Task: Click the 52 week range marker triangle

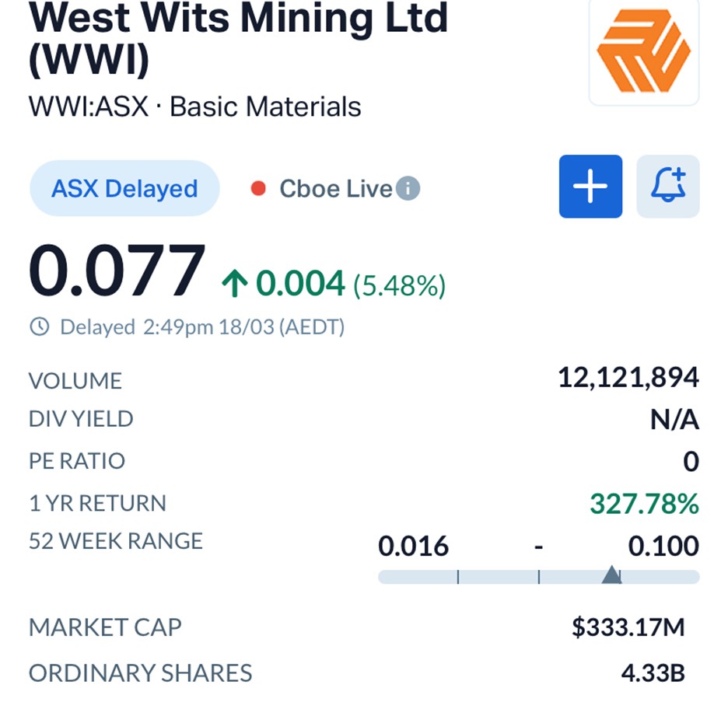Action: tap(611, 575)
